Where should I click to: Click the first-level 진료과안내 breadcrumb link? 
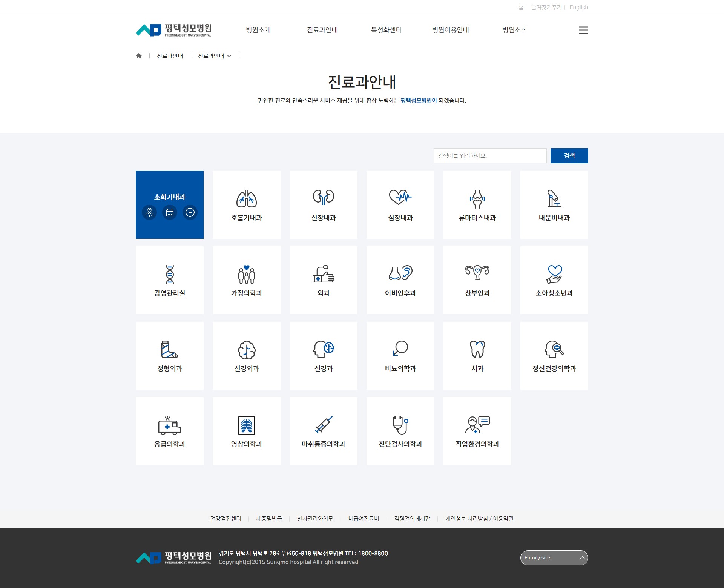pyautogui.click(x=170, y=56)
